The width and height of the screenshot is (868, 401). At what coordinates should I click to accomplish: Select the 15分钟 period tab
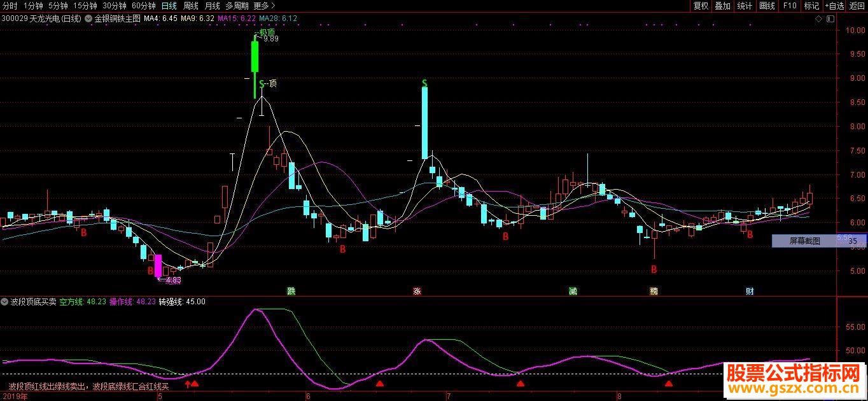point(85,6)
